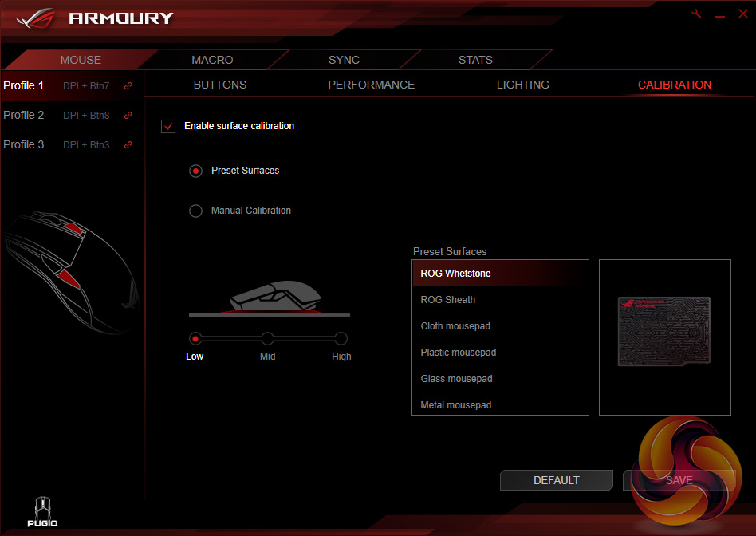Click 'DPI + Btn3' shortcut text

[86, 144]
